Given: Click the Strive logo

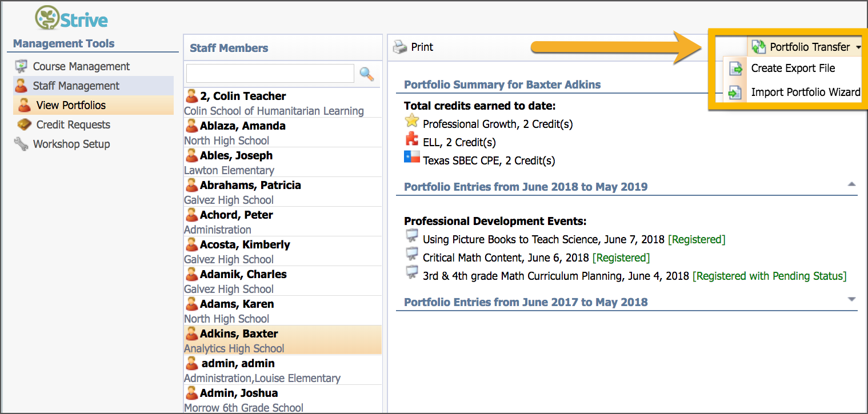Looking at the screenshot, I should pyautogui.click(x=71, y=19).
